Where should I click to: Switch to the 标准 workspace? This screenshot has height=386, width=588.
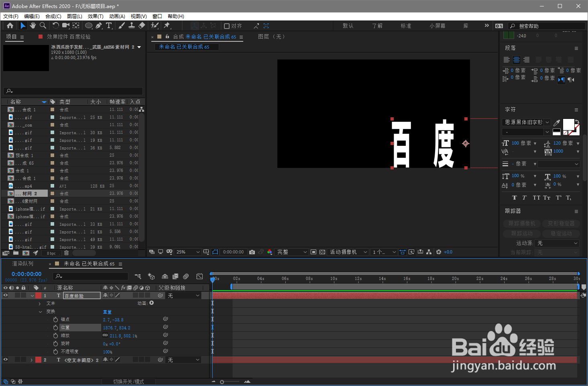(x=406, y=26)
